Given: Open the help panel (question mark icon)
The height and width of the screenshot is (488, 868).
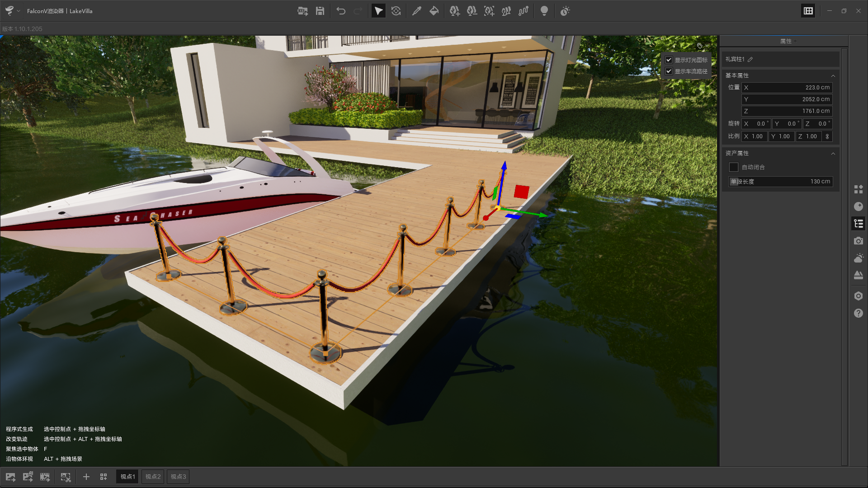Looking at the screenshot, I should click(x=859, y=313).
